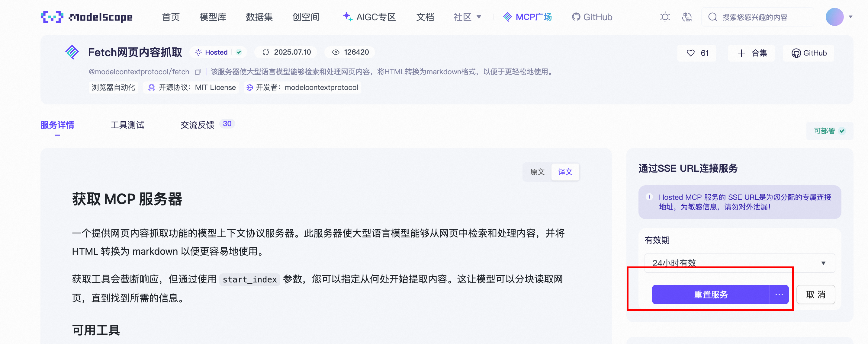The width and height of the screenshot is (868, 344).
Task: Click the 重置服务 button
Action: coord(711,295)
